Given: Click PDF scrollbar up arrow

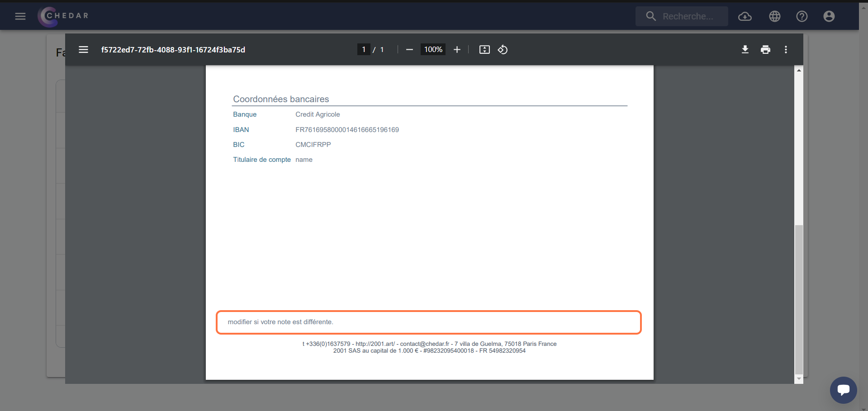Looking at the screenshot, I should point(799,70).
